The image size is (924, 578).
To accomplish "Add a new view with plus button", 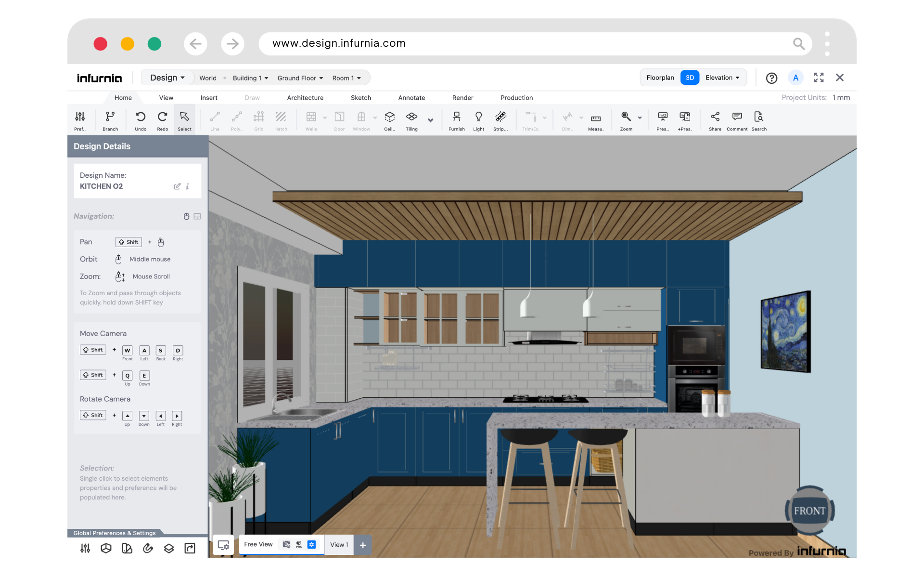I will coord(363,545).
